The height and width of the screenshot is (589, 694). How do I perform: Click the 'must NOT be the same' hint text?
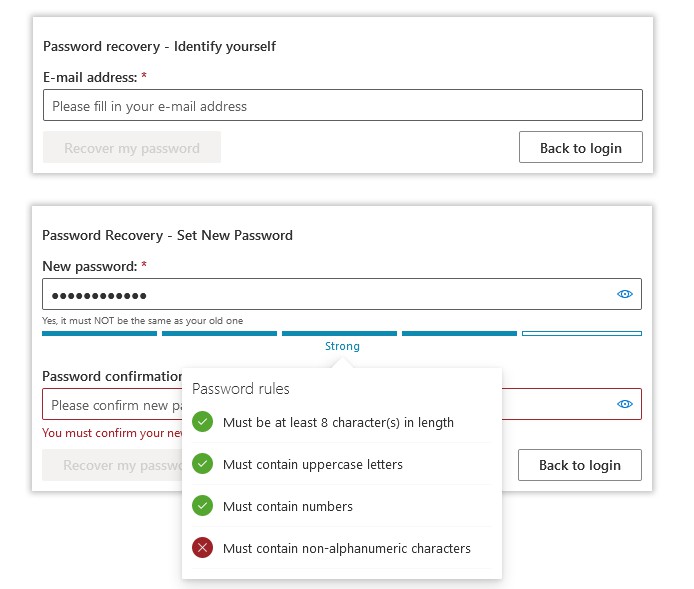(142, 321)
